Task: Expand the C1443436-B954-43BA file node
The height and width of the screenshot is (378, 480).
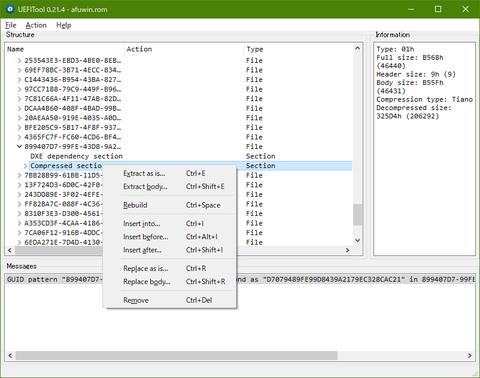Action: [x=19, y=80]
